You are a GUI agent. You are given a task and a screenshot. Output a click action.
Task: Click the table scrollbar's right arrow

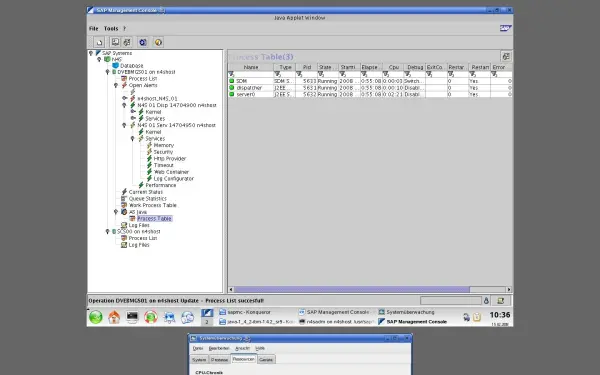pyautogui.click(x=509, y=290)
